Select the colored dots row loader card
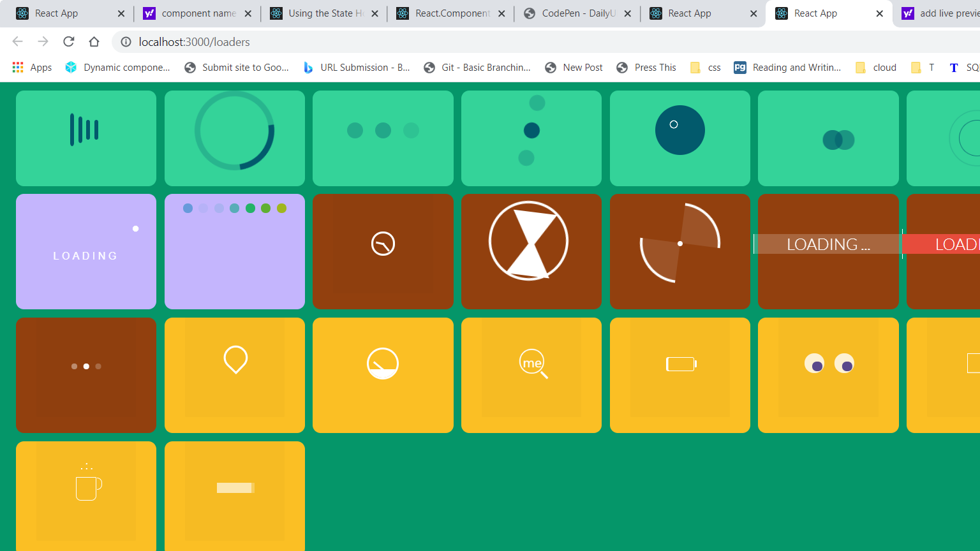Screen dimensions: 980x551 [x=235, y=251]
